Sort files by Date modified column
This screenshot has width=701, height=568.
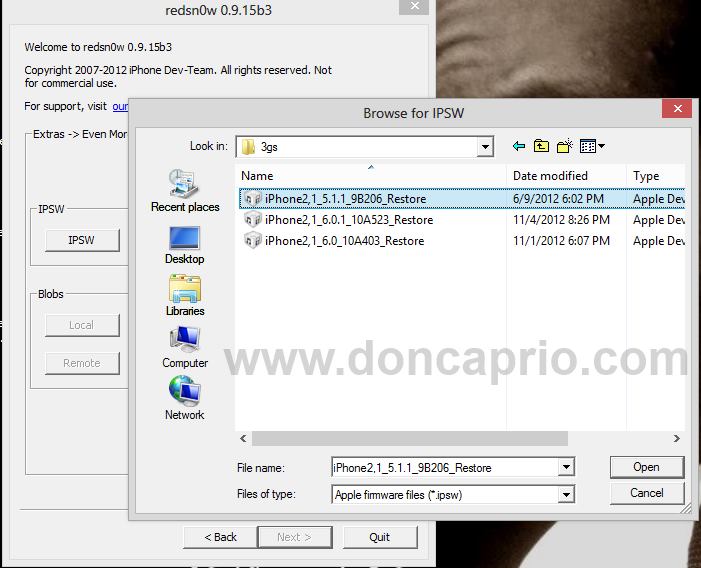click(566, 176)
